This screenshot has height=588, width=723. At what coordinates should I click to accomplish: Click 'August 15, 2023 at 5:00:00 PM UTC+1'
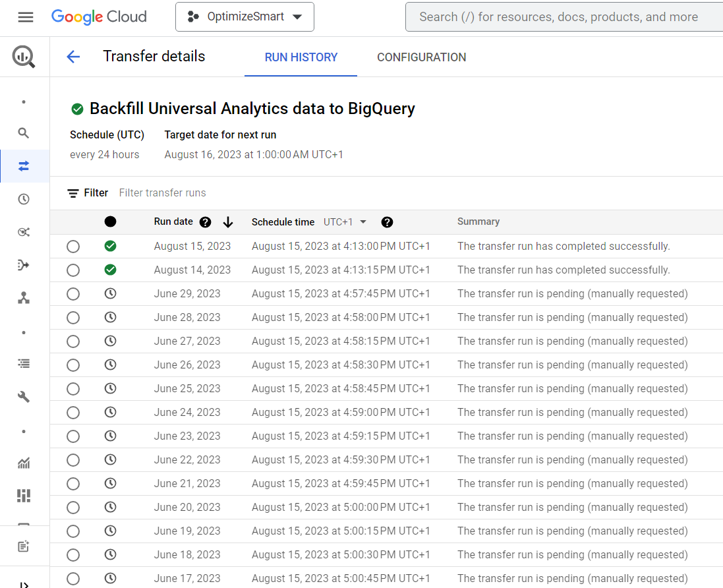tap(341, 508)
